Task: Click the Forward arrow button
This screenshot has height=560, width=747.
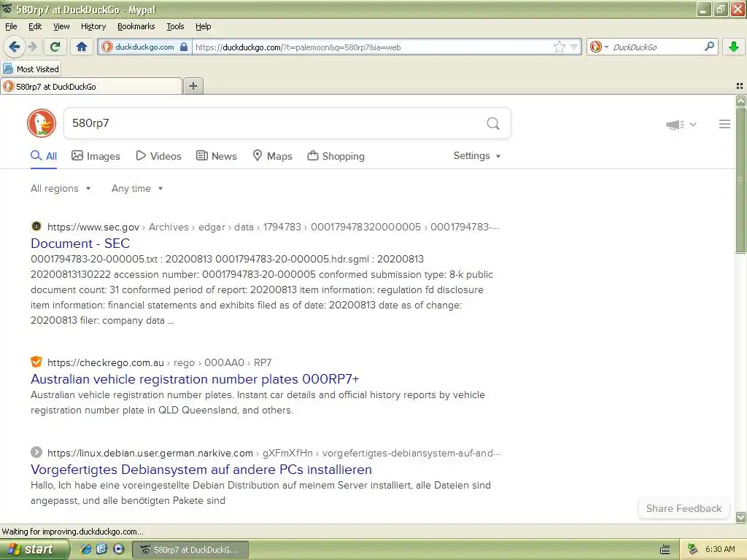Action: 32,47
